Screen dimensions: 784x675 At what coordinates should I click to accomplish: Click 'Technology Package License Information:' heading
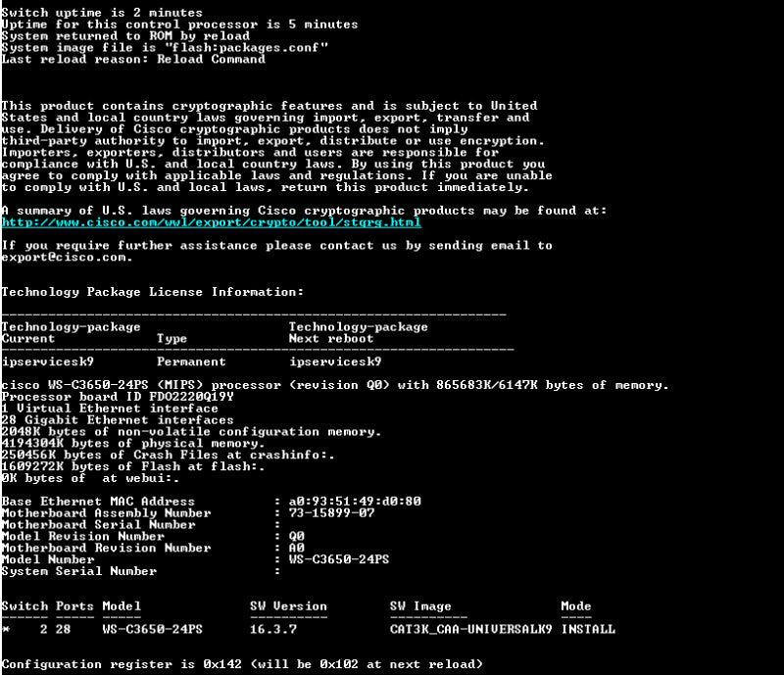tap(153, 292)
